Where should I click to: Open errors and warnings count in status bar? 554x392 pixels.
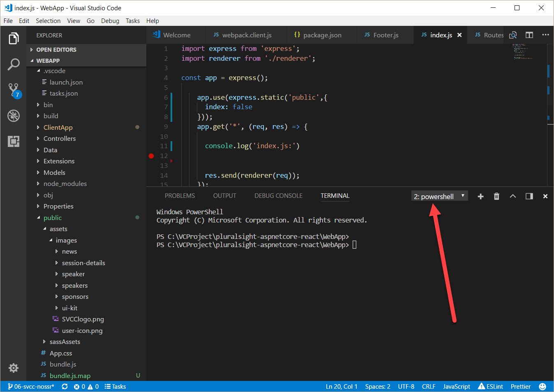click(86, 387)
